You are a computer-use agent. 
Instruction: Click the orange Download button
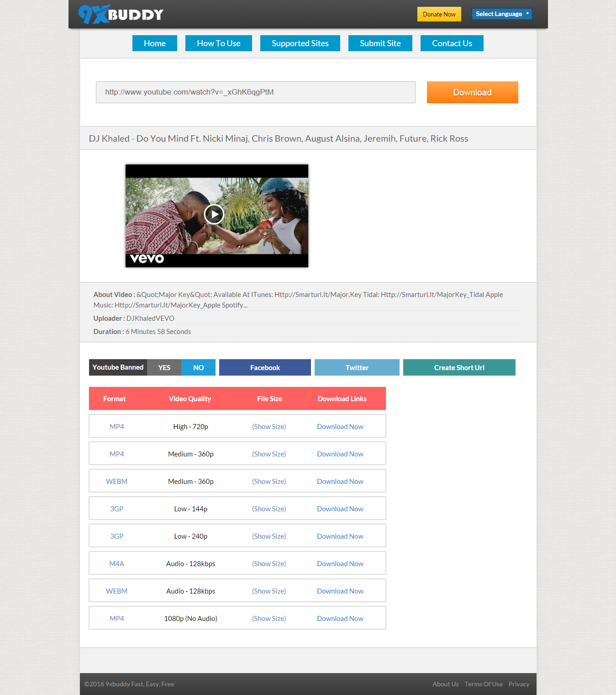click(473, 92)
